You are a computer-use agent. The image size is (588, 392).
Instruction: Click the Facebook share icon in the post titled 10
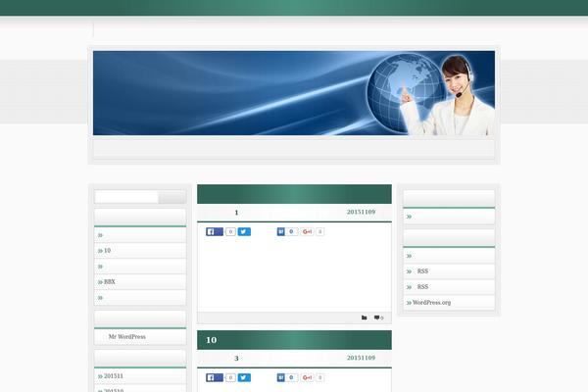point(215,377)
